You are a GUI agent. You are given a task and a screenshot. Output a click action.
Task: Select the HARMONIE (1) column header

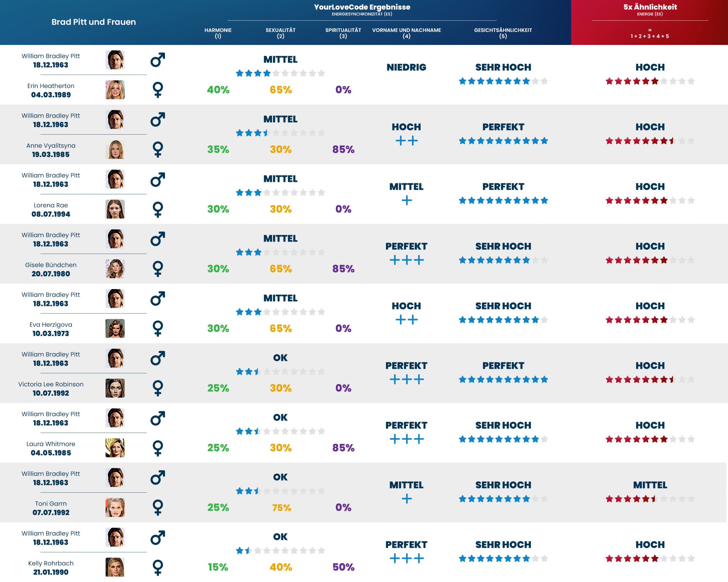pyautogui.click(x=218, y=33)
